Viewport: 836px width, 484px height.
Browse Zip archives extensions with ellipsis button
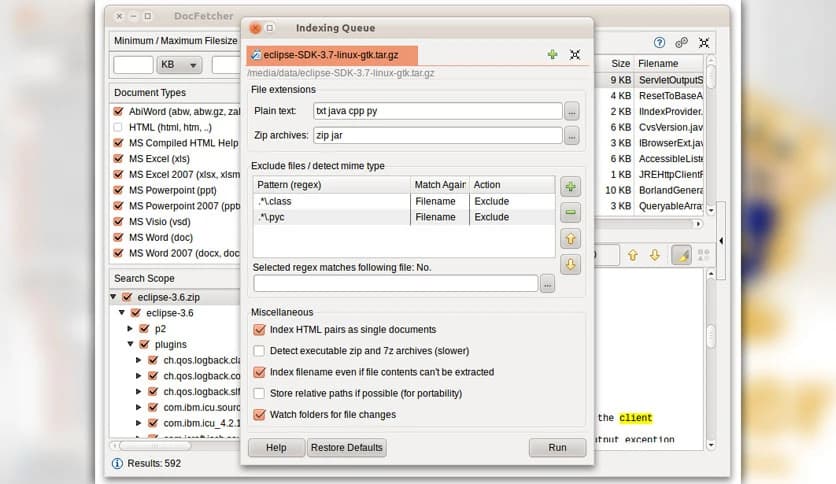(x=572, y=136)
